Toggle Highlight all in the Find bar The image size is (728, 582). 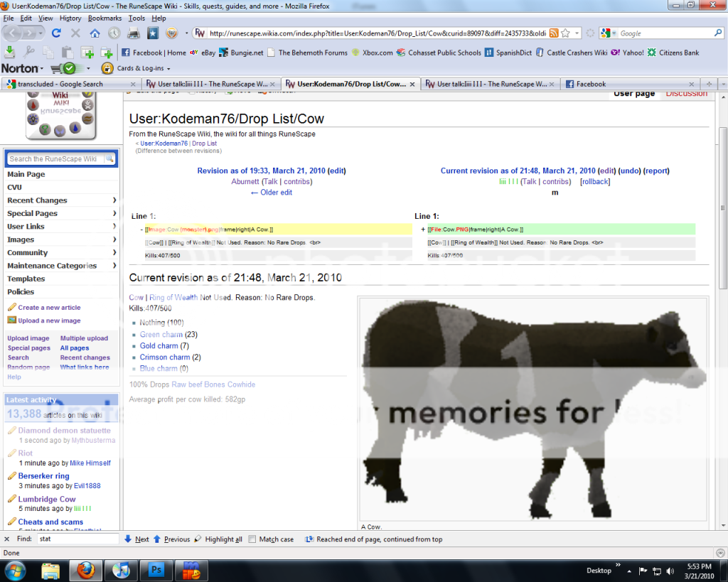218,539
